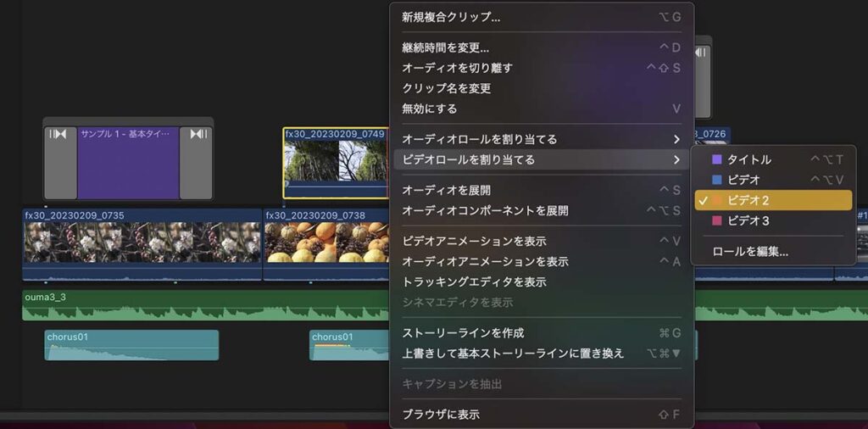Image resolution: width=868 pixels, height=429 pixels.
Task: Click the first chorus01 audio clip
Action: (x=131, y=346)
